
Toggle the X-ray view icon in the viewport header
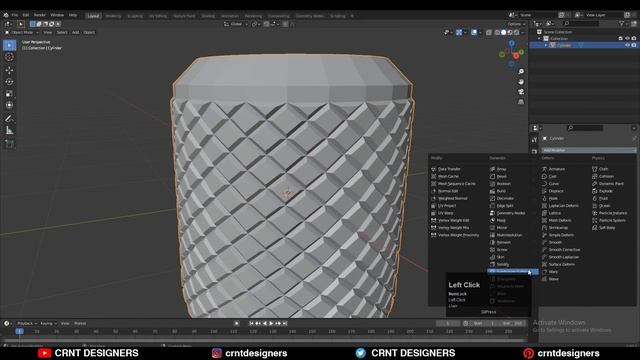pos(489,32)
